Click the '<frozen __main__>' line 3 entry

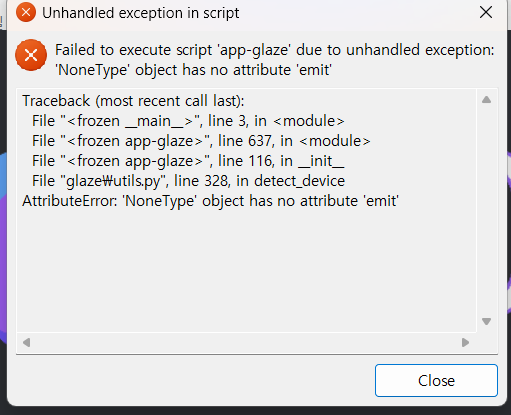coord(188,121)
